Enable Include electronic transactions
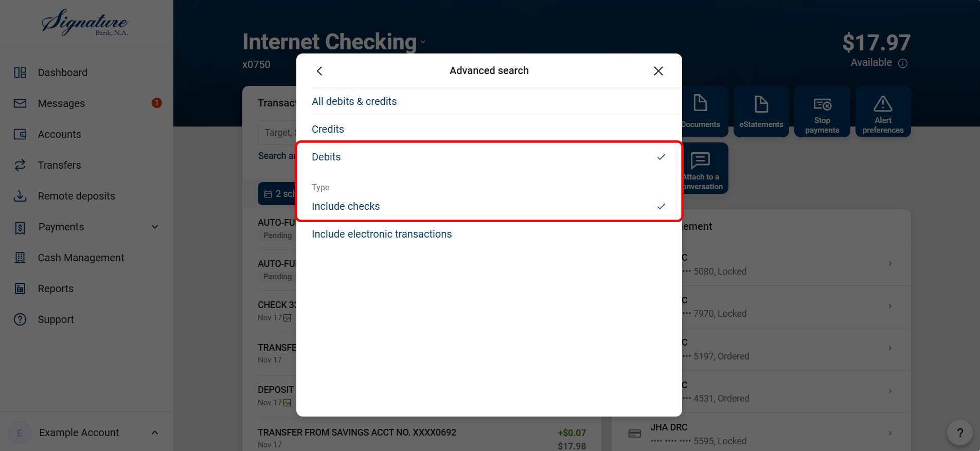This screenshot has width=980, height=451. click(x=381, y=233)
